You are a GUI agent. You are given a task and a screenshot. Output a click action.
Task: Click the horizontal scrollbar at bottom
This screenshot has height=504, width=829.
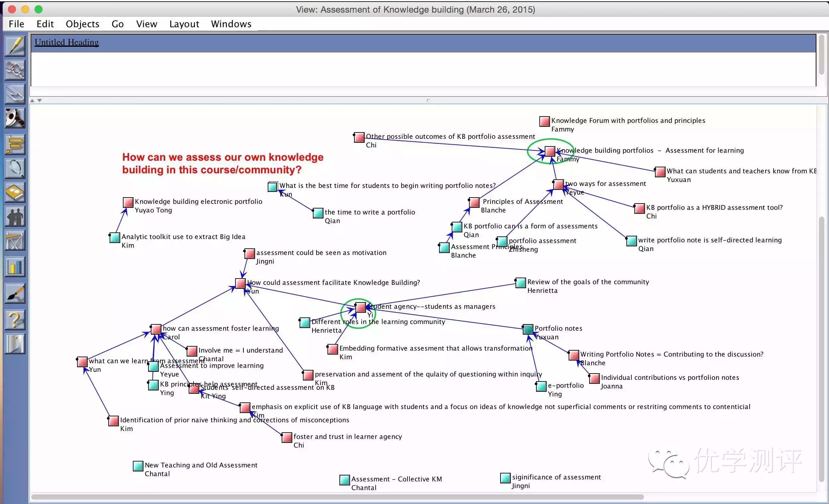coord(337,497)
